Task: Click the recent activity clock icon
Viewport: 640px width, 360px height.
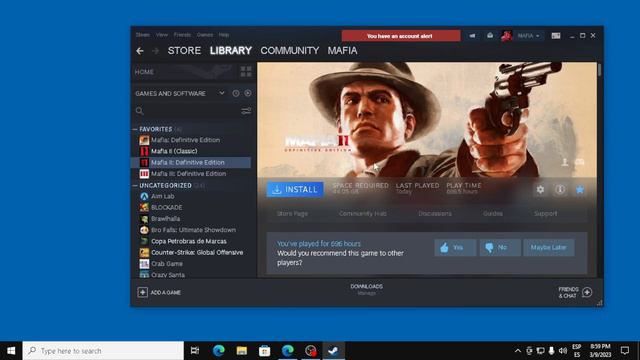Action: coord(236,93)
